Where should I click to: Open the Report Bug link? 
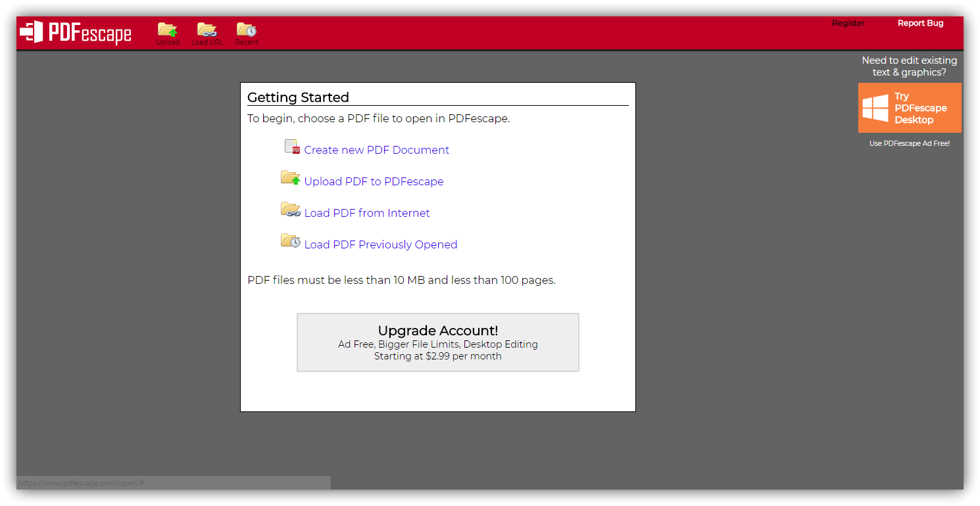pos(921,23)
